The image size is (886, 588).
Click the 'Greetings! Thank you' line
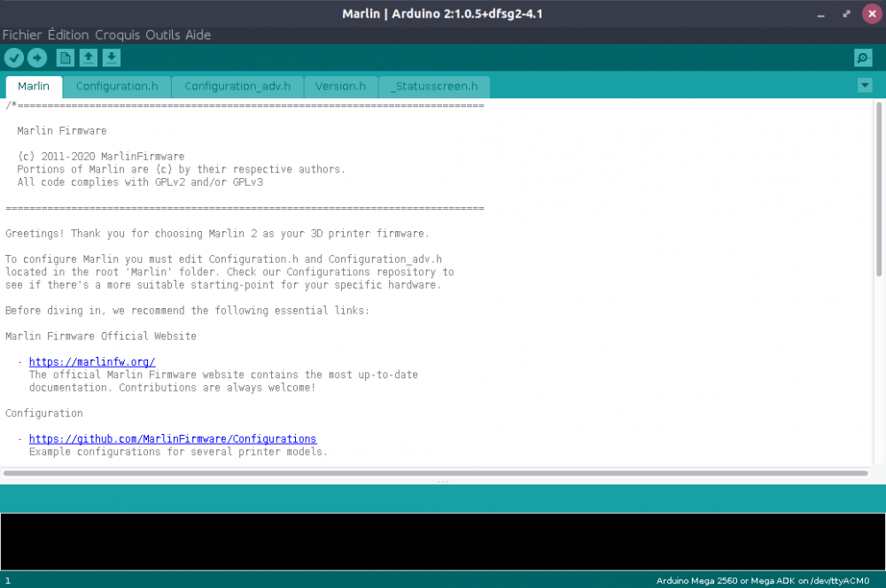click(218, 234)
